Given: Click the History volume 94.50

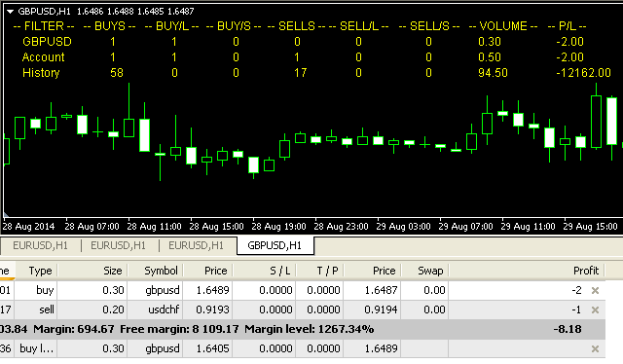Looking at the screenshot, I should click(x=493, y=73).
